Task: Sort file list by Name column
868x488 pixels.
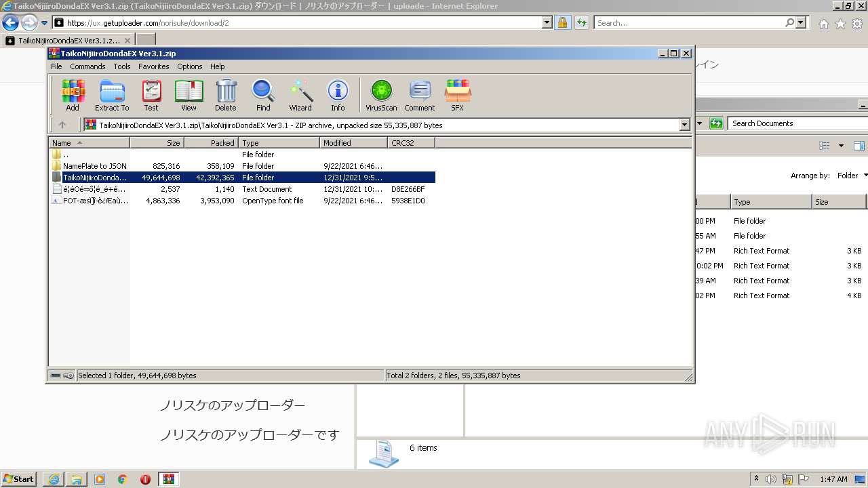Action: 89,143
